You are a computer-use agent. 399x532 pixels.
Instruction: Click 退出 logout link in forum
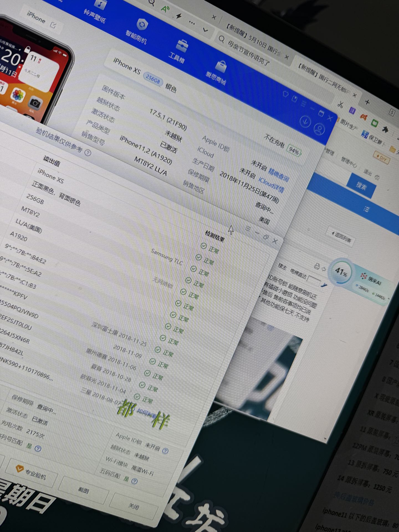point(367,172)
